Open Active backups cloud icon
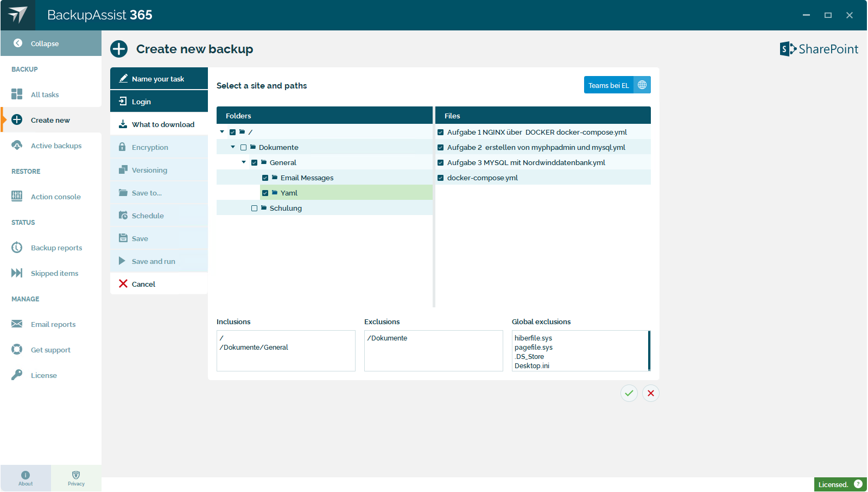The image size is (868, 492). coord(17,145)
